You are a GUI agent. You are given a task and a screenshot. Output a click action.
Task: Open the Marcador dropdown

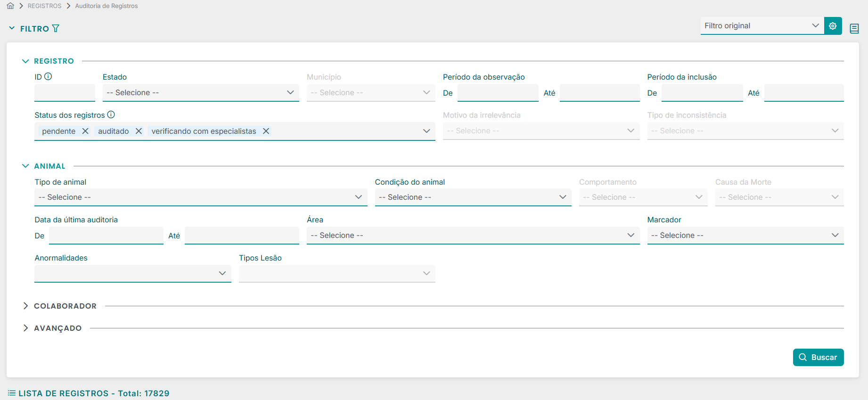click(x=745, y=236)
